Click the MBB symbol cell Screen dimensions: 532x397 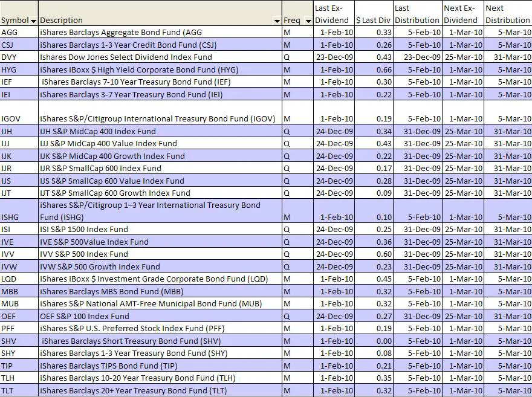[19, 291]
